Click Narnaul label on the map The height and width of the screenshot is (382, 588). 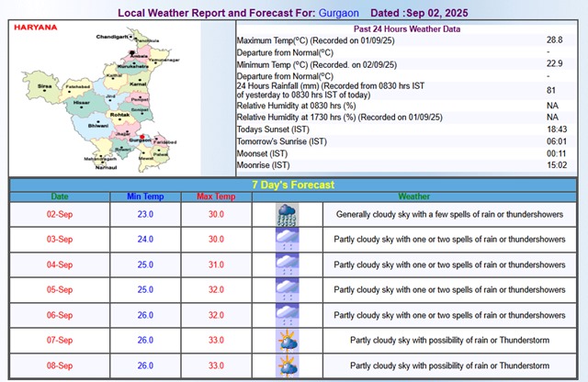coord(107,167)
